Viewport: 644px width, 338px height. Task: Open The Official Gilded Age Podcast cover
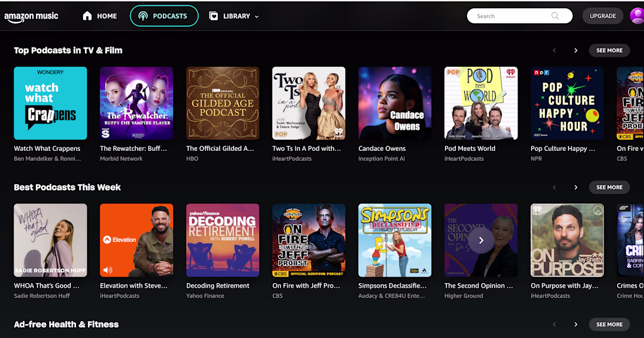[x=222, y=104]
